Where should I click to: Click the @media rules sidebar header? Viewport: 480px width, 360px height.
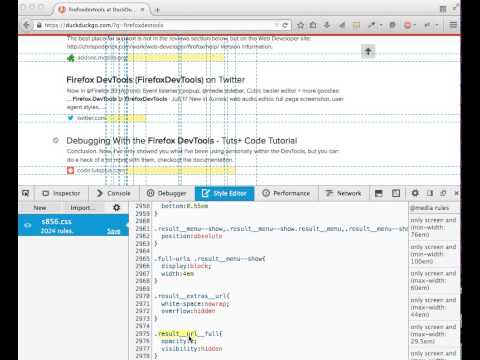point(433,208)
